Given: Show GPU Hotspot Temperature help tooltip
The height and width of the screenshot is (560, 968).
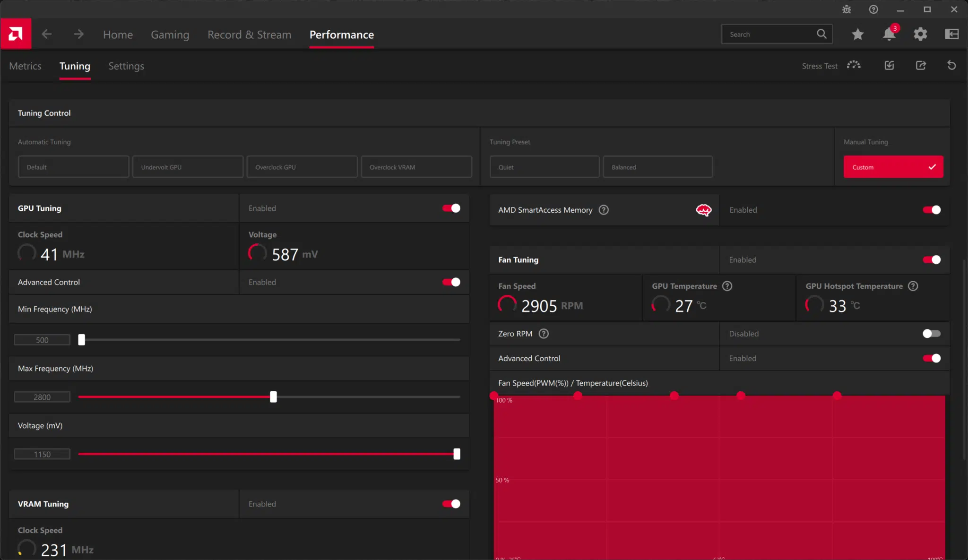Looking at the screenshot, I should coord(913,286).
